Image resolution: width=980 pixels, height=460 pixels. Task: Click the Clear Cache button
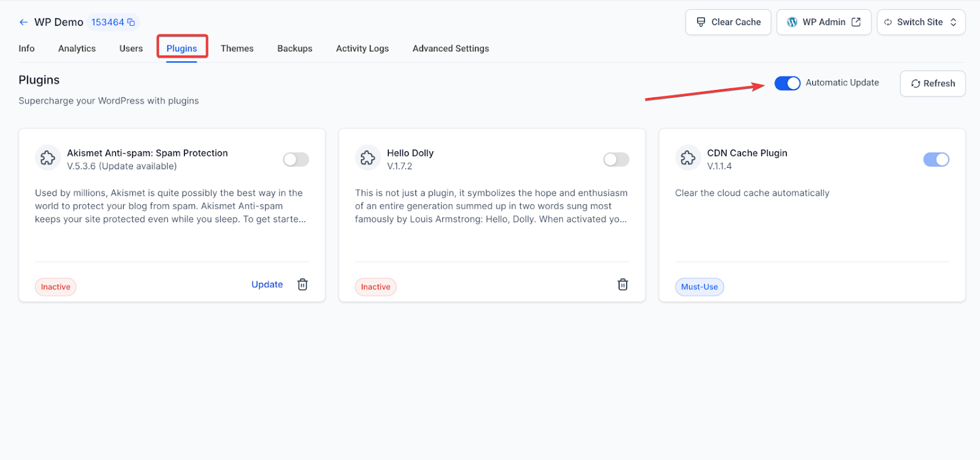pyautogui.click(x=728, y=22)
